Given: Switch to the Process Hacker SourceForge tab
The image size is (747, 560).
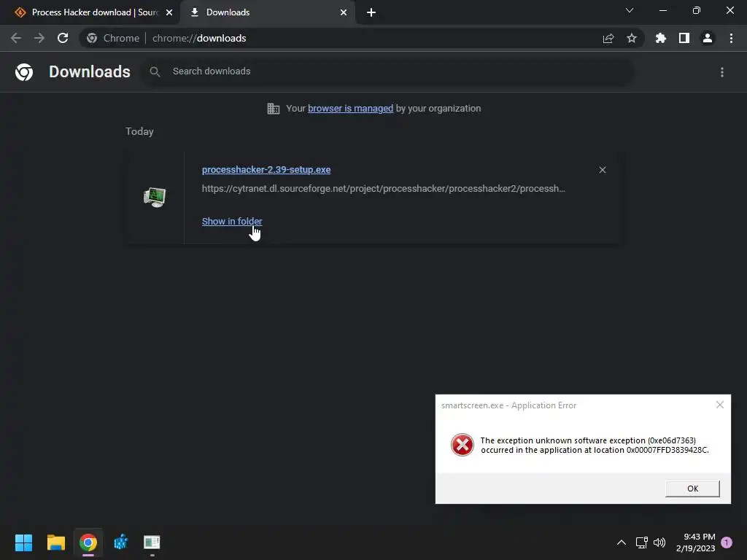Looking at the screenshot, I should tap(90, 12).
